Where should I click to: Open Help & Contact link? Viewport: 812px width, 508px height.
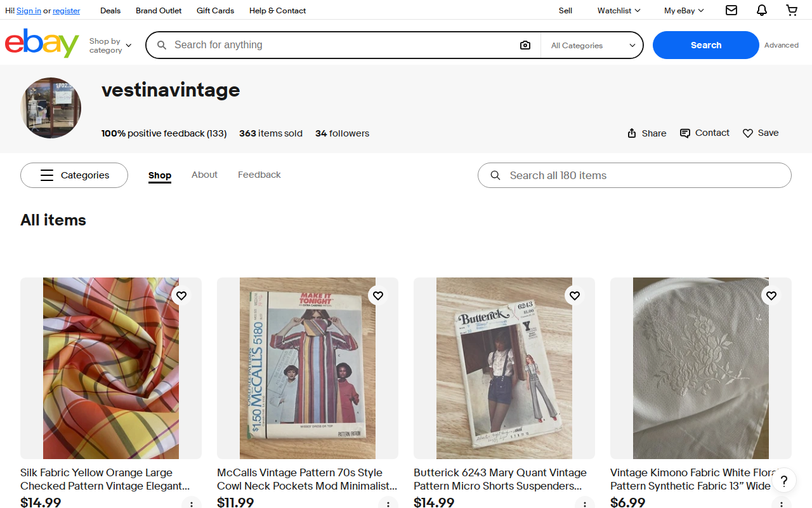click(x=277, y=10)
